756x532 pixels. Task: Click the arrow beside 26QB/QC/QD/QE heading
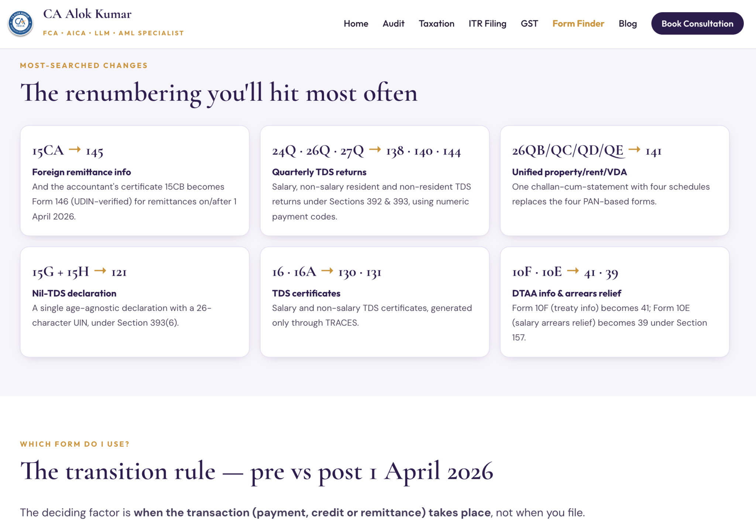click(x=635, y=150)
